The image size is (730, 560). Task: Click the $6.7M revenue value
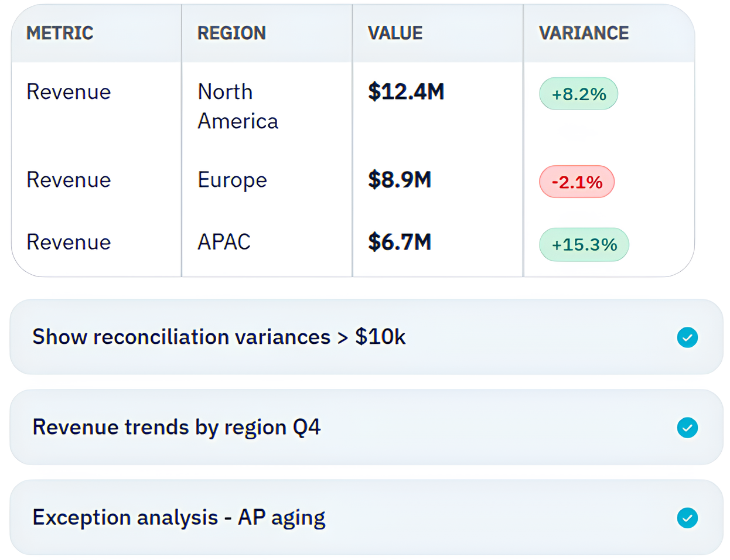click(400, 242)
